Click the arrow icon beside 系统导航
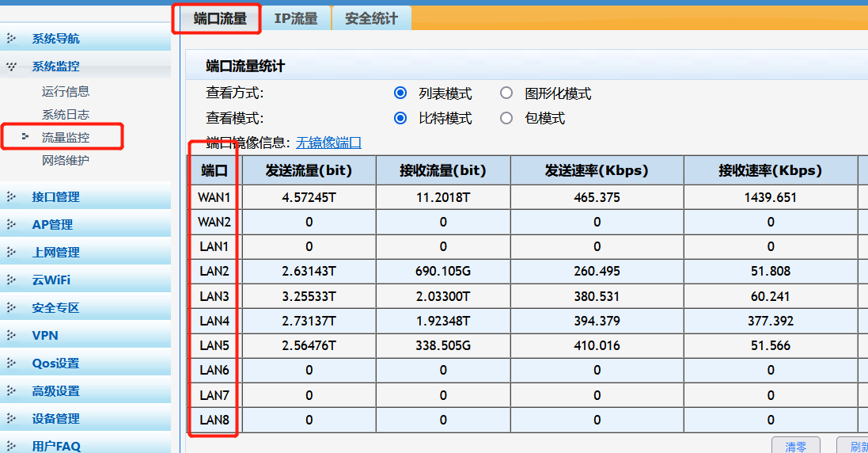 tap(11, 38)
